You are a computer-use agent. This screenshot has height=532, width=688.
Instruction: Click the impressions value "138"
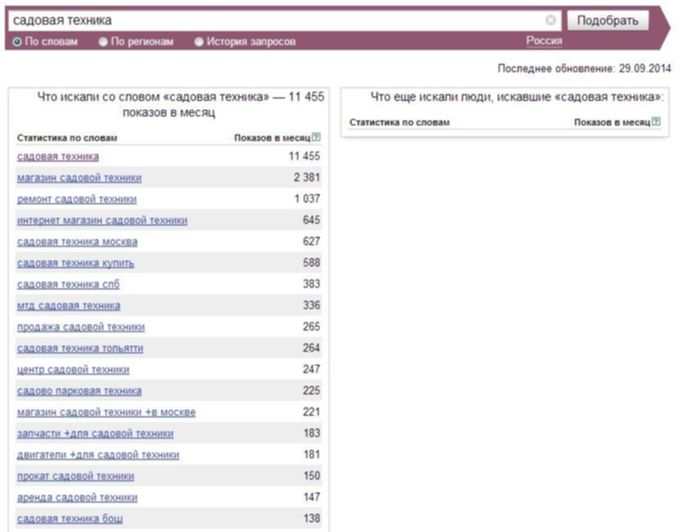tap(311, 518)
